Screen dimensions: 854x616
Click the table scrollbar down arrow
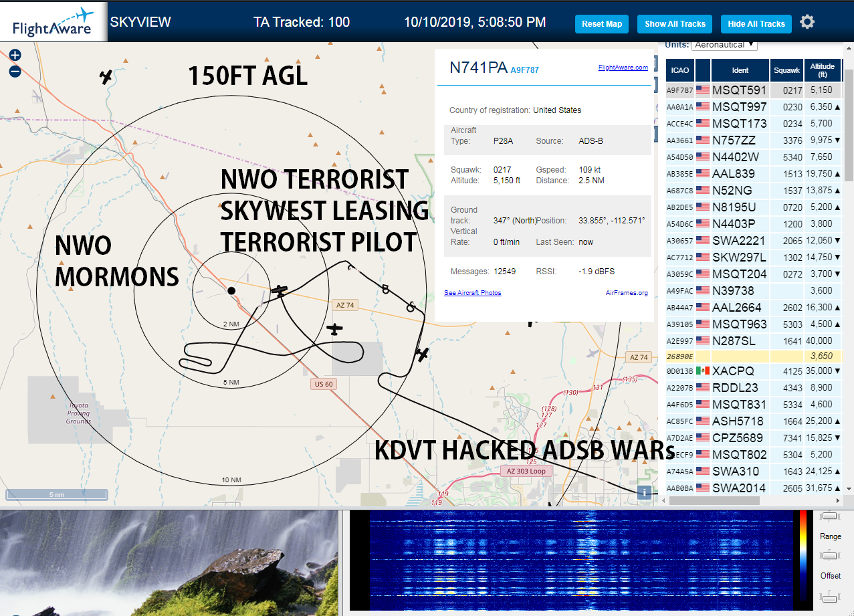848,490
